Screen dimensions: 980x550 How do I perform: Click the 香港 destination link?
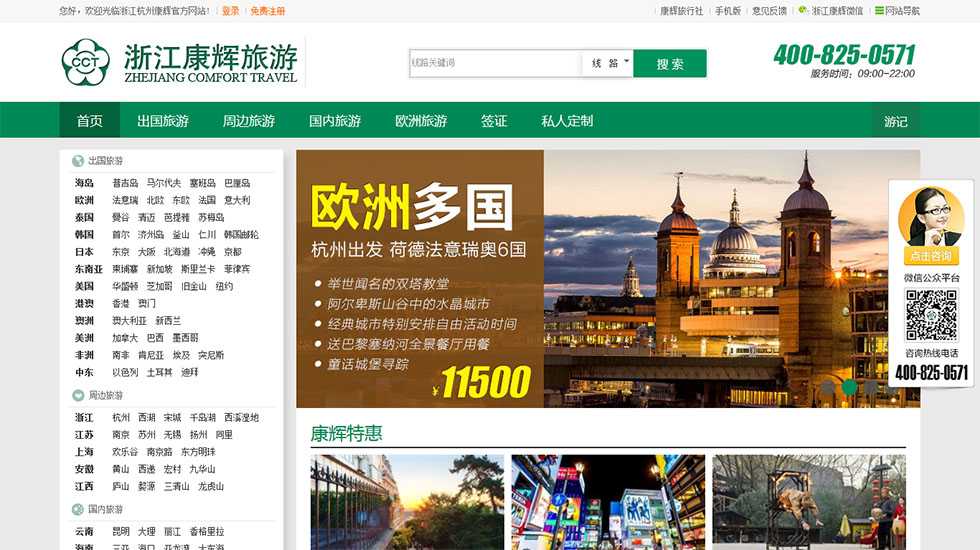[121, 303]
